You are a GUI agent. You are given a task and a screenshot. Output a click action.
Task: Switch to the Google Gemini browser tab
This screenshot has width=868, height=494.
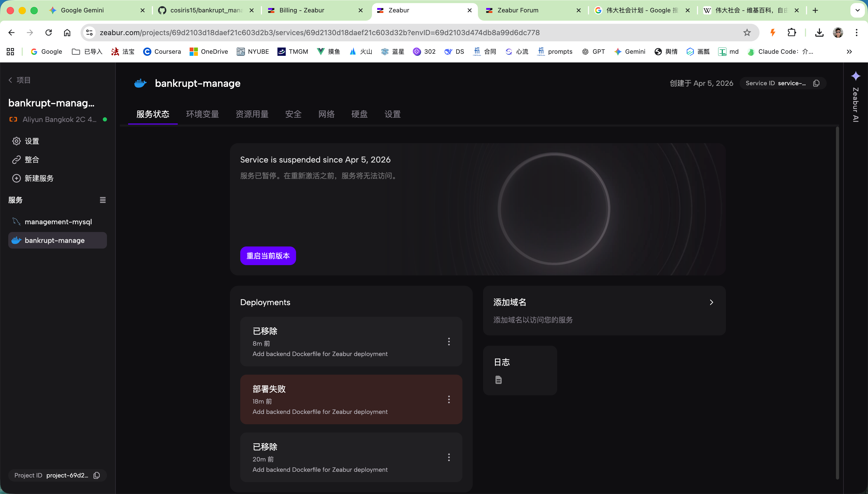pos(97,10)
